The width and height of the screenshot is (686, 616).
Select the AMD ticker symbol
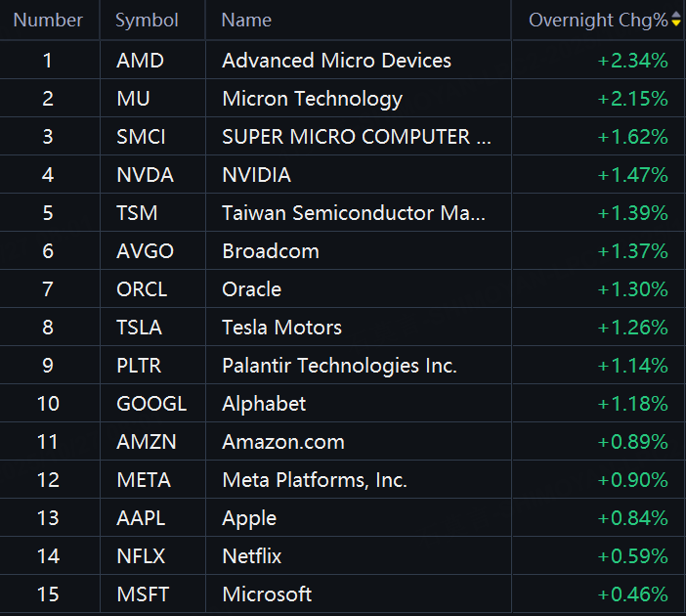click(x=140, y=61)
